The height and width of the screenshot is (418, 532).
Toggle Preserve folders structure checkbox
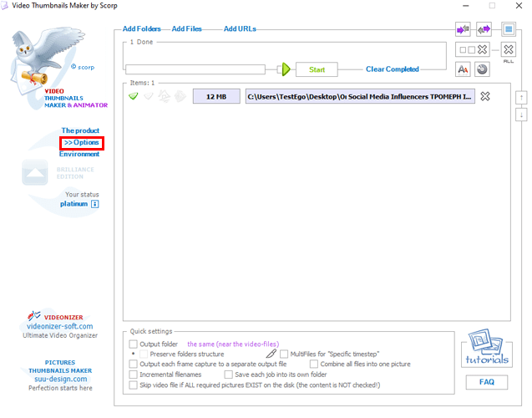(144, 354)
